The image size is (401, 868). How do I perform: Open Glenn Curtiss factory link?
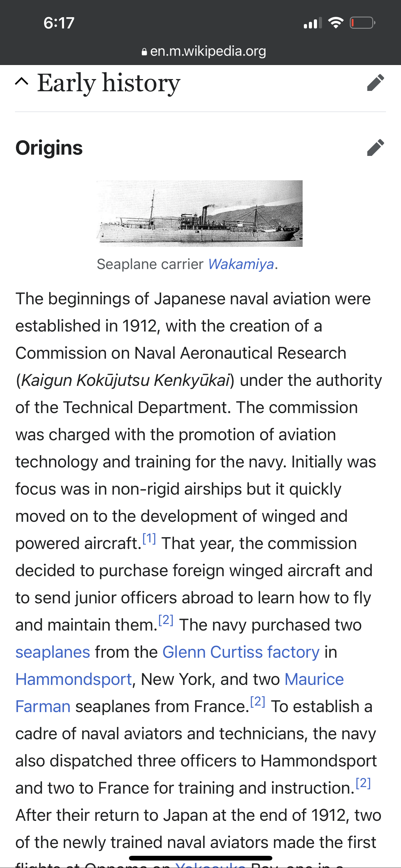pyautogui.click(x=241, y=652)
